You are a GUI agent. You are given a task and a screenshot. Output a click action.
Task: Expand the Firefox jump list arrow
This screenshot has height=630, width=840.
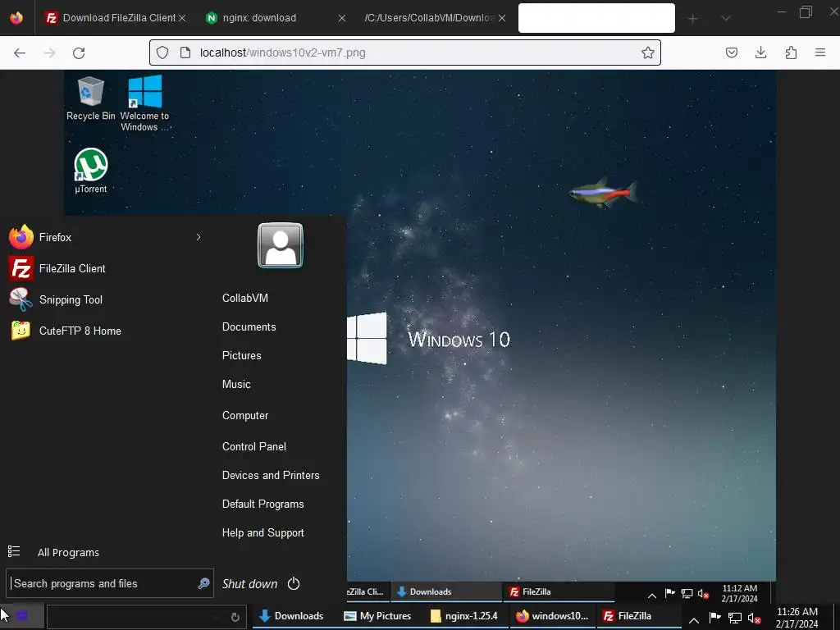(199, 237)
